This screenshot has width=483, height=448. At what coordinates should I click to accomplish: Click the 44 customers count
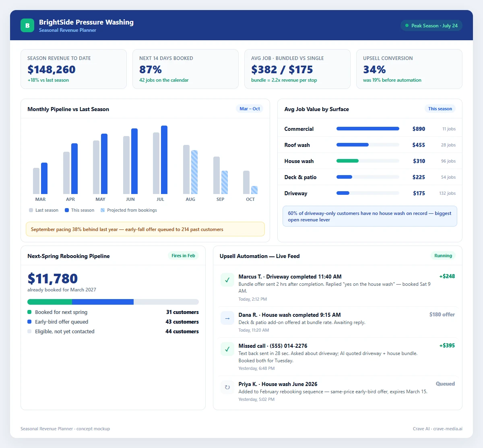(x=182, y=331)
